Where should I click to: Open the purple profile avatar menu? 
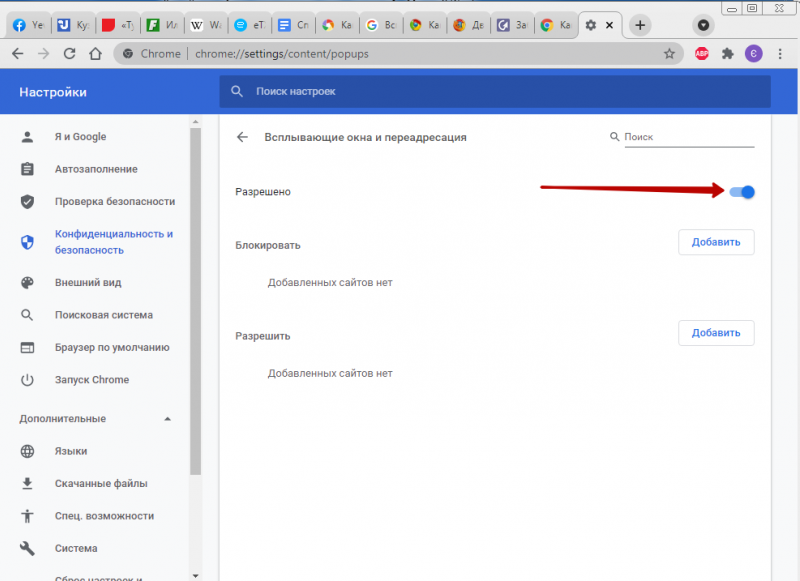[754, 54]
